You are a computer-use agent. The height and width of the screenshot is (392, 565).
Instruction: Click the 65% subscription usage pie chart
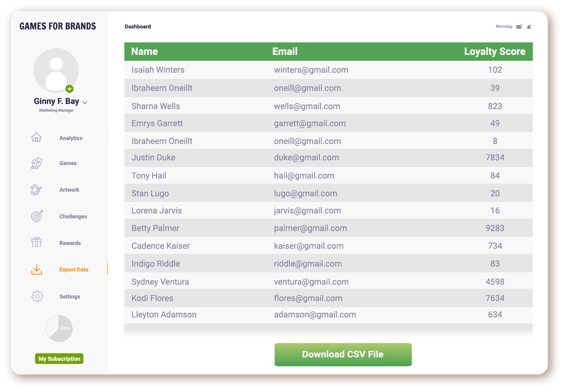(59, 328)
